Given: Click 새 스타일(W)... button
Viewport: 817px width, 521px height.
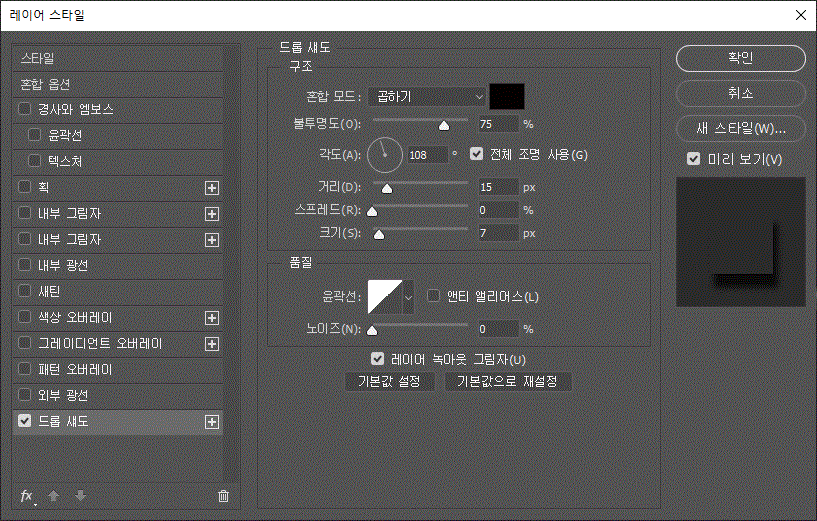Looking at the screenshot, I should [740, 129].
